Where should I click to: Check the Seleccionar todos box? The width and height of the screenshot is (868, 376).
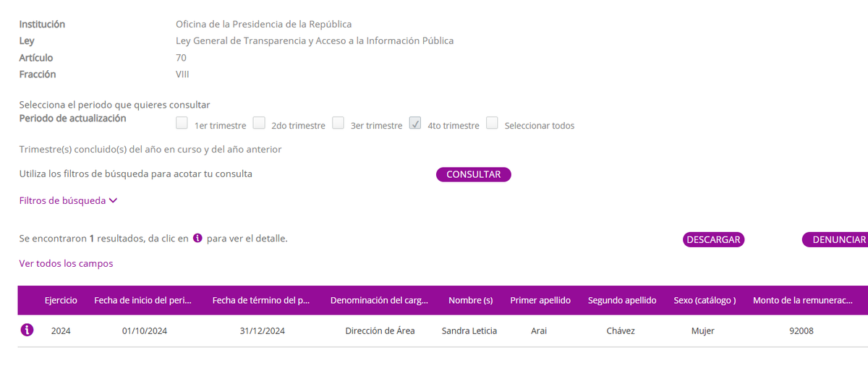point(492,123)
